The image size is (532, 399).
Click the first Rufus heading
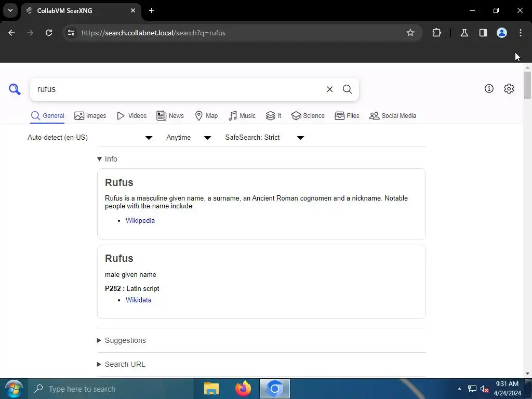pyautogui.click(x=119, y=182)
